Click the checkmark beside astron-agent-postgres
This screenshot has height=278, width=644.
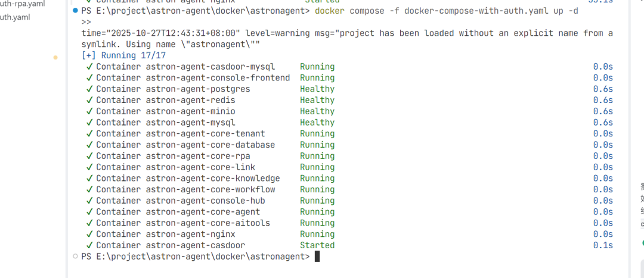[89, 89]
